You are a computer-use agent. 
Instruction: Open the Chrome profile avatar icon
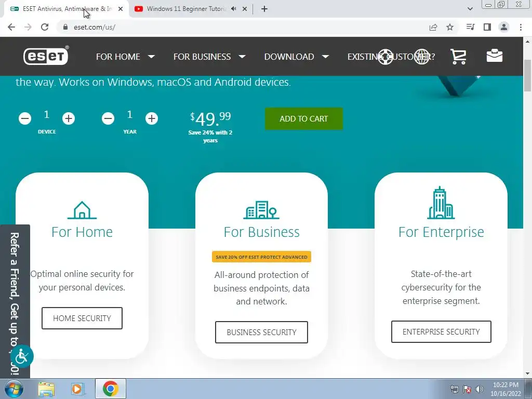tap(504, 27)
